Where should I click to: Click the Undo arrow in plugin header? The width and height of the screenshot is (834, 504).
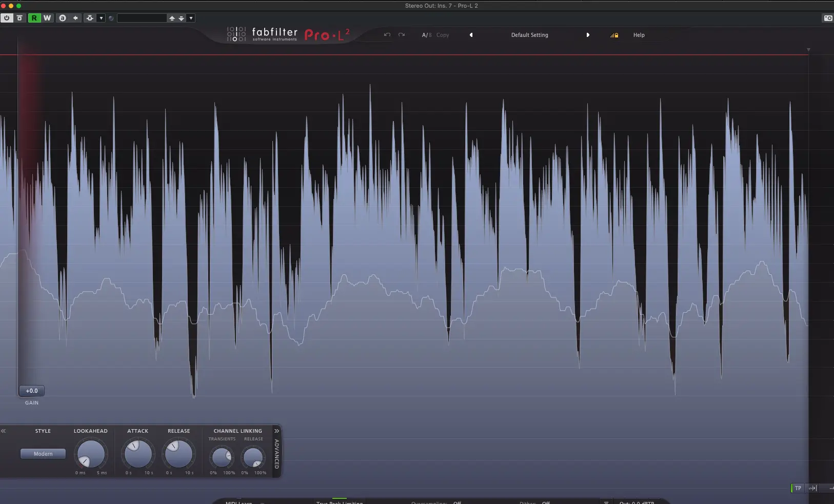[x=387, y=35]
